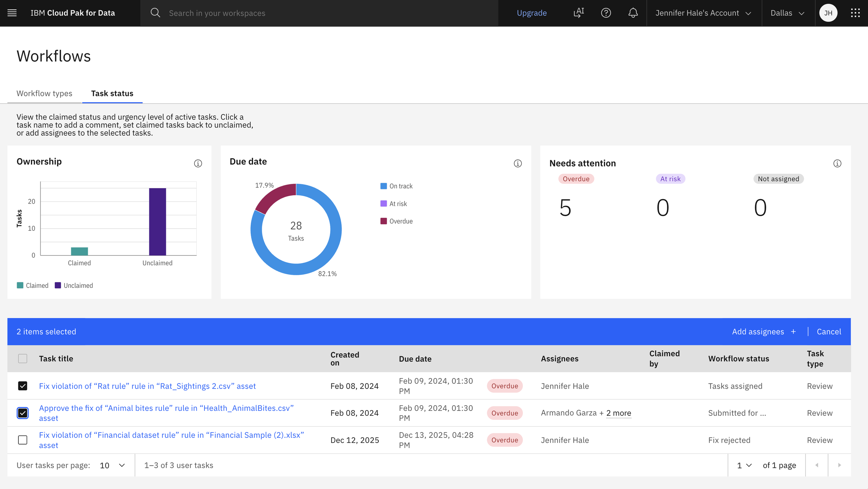Click Add assignees button
Viewport: 868px width, 489px height.
pos(764,332)
